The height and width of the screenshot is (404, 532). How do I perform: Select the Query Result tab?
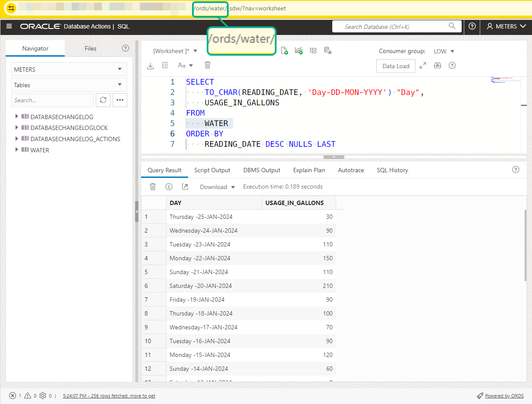[164, 170]
